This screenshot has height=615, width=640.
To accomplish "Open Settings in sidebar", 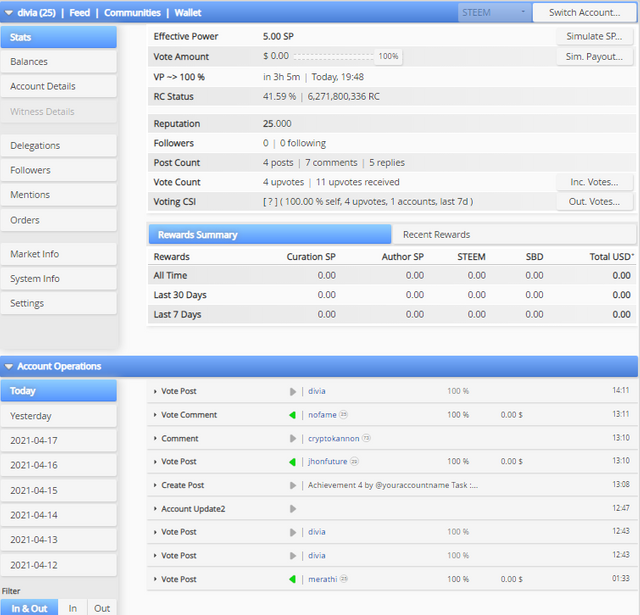I will pyautogui.click(x=59, y=303).
